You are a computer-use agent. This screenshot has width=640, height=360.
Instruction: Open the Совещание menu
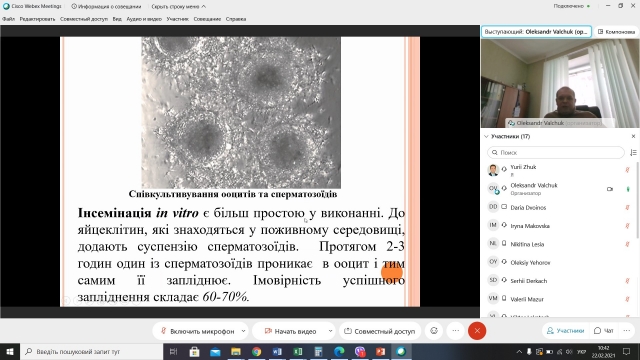coord(207,19)
